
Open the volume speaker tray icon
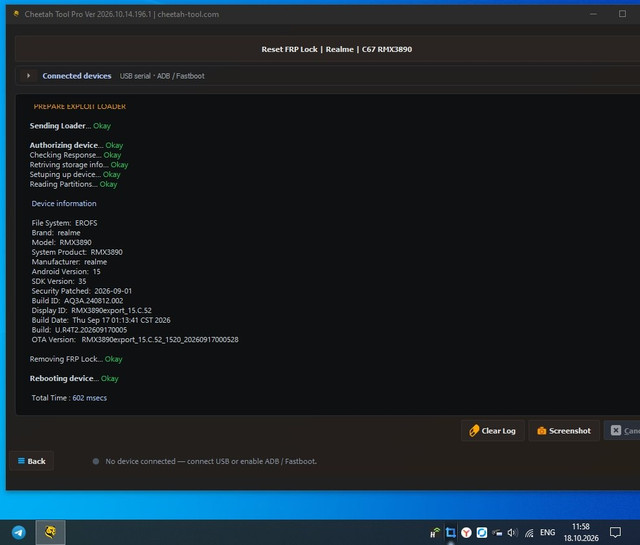pyautogui.click(x=513, y=533)
